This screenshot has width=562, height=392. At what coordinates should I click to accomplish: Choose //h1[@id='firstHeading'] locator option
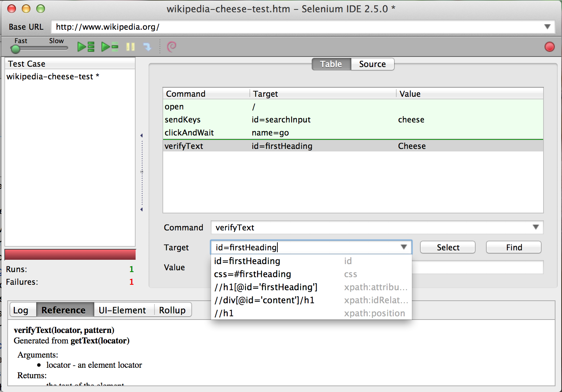coord(311,287)
